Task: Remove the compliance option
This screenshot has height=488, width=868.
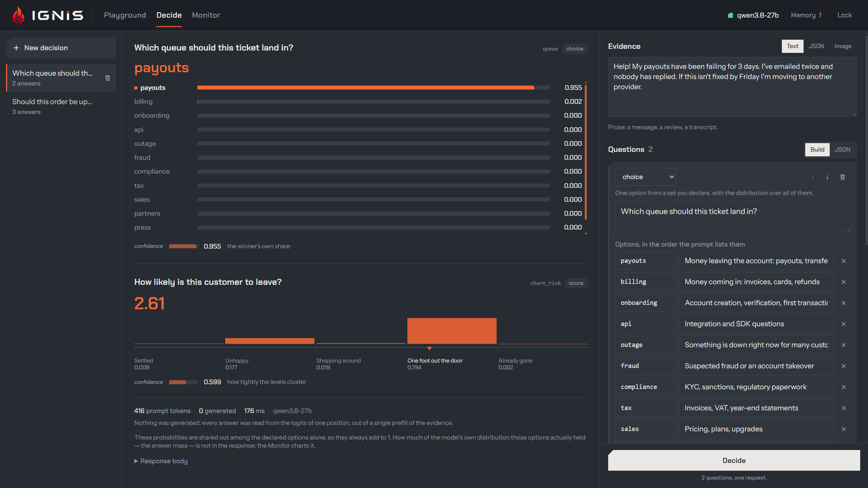Action: coord(844,387)
